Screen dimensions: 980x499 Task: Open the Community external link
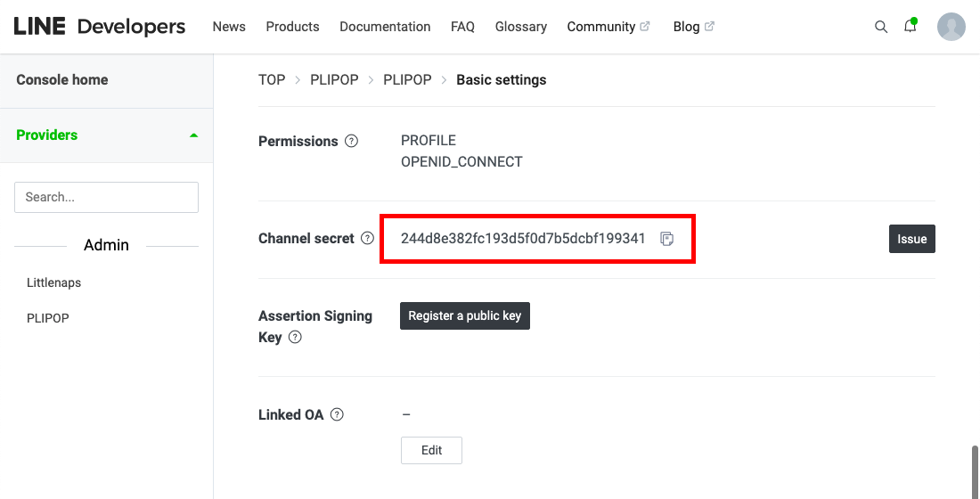coord(608,27)
